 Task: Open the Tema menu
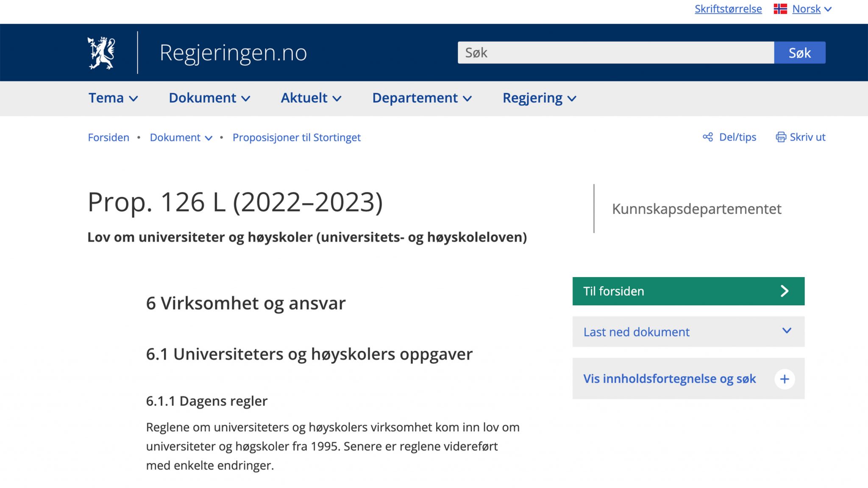coord(113,98)
